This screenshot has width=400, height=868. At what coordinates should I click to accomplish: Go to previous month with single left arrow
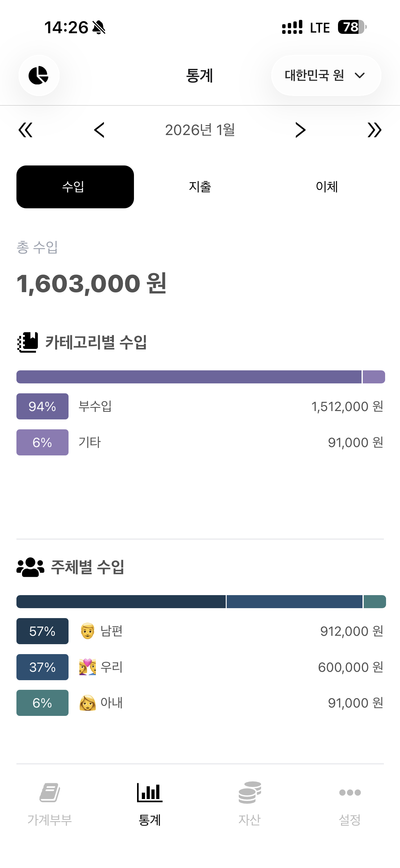coord(99,130)
